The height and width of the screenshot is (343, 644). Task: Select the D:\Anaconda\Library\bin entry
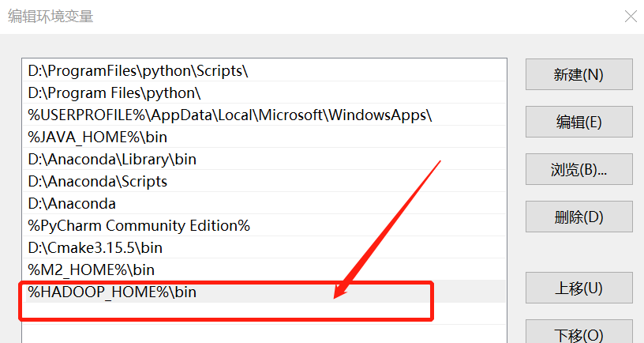tap(112, 159)
